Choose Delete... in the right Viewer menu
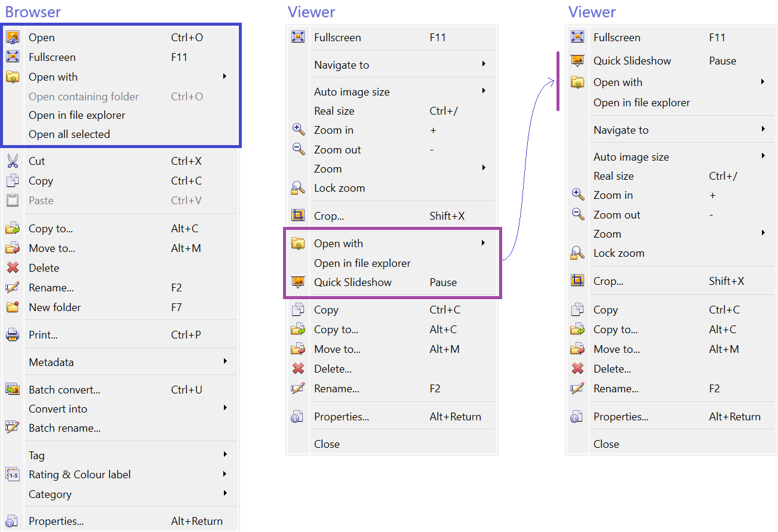Screen dimensions: 778x532 coord(612,369)
